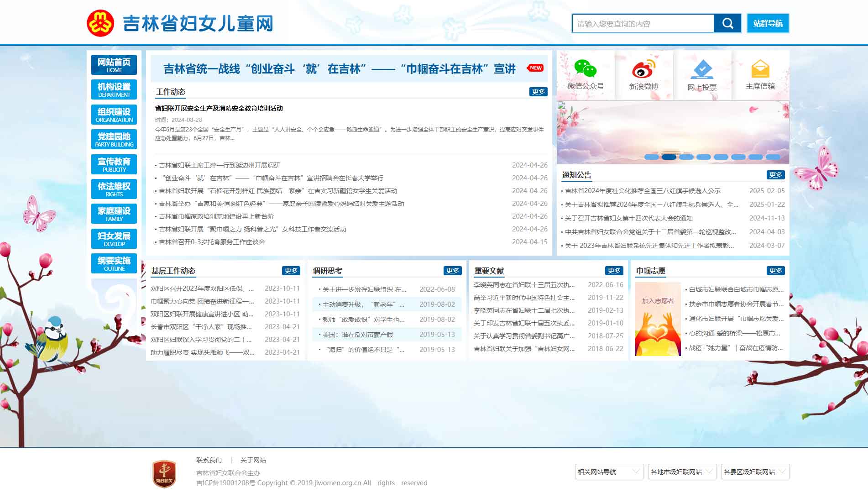Go to 网站首页 HOME in the sidebar

pos(114,65)
